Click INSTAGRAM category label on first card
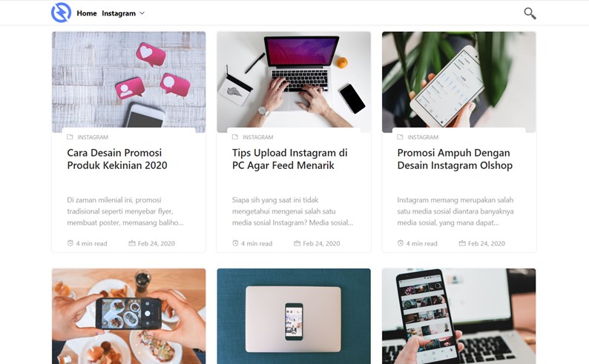 93,137
